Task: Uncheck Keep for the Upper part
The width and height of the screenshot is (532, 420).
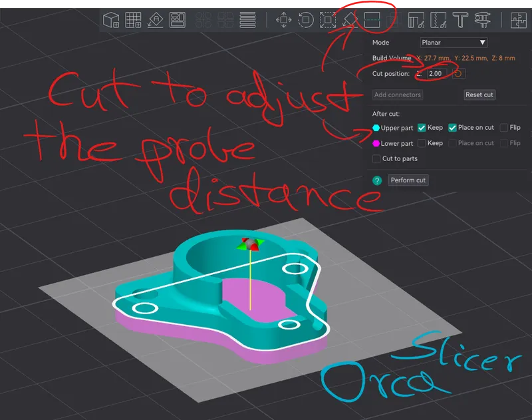Action: tap(422, 128)
